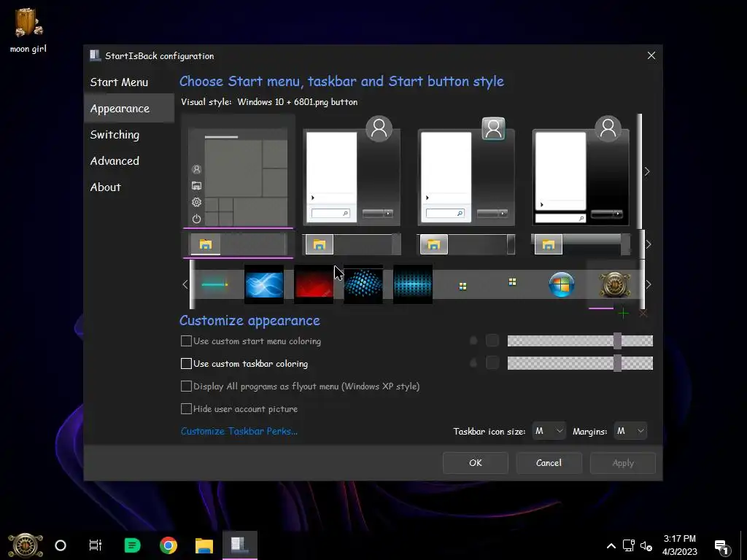
Task: Open the green chat app on taskbar
Action: [132, 545]
